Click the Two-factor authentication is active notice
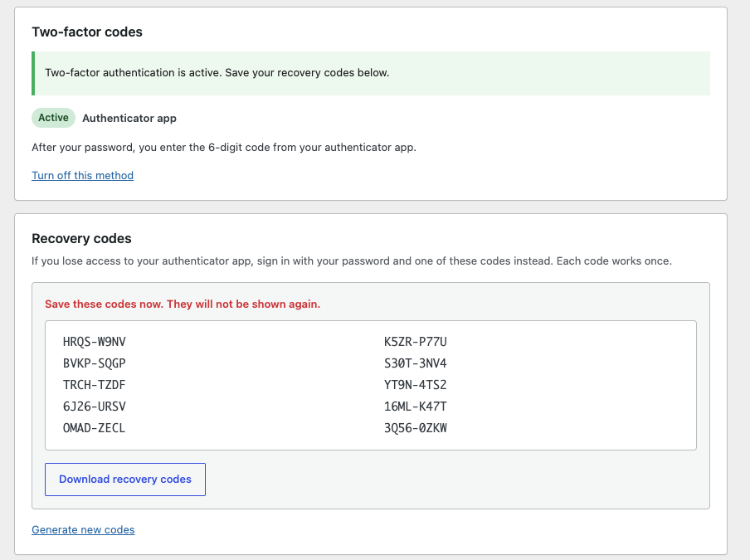This screenshot has height=560, width=750. point(371,73)
